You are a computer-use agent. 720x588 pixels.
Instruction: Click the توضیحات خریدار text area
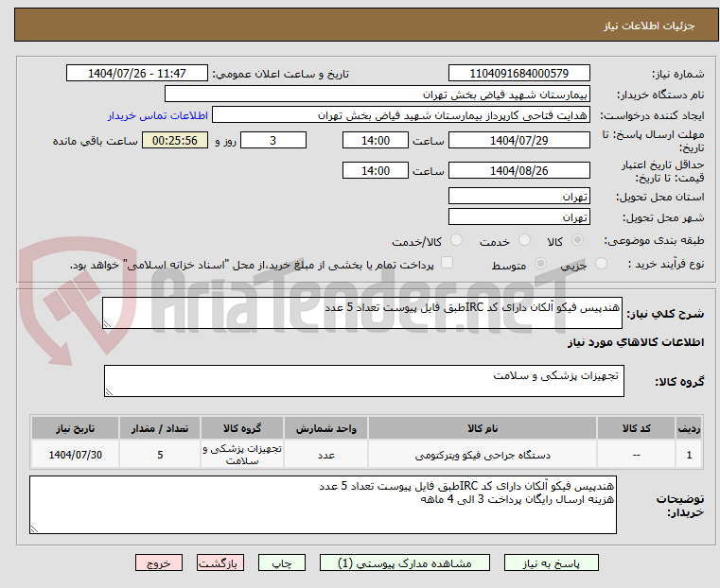click(x=323, y=505)
